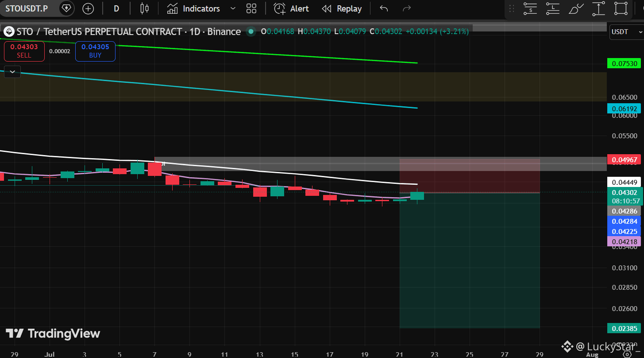Click the Aug label on time axis
This screenshot has height=358, width=644.
pos(592,354)
